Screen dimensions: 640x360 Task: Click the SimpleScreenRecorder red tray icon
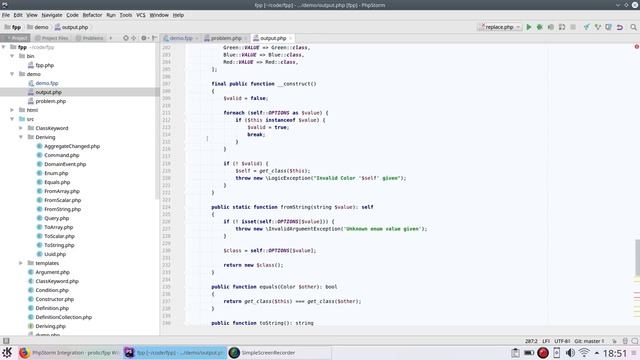[x=542, y=353]
